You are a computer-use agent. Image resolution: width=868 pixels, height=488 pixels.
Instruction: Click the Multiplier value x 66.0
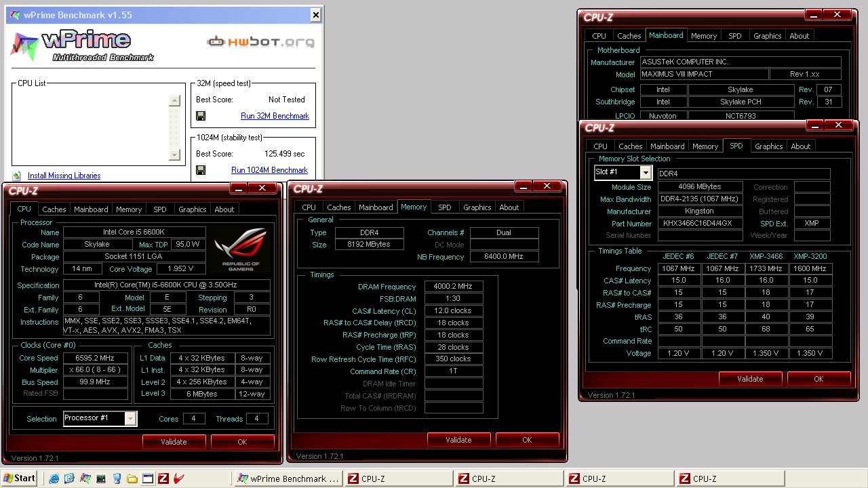click(x=96, y=370)
